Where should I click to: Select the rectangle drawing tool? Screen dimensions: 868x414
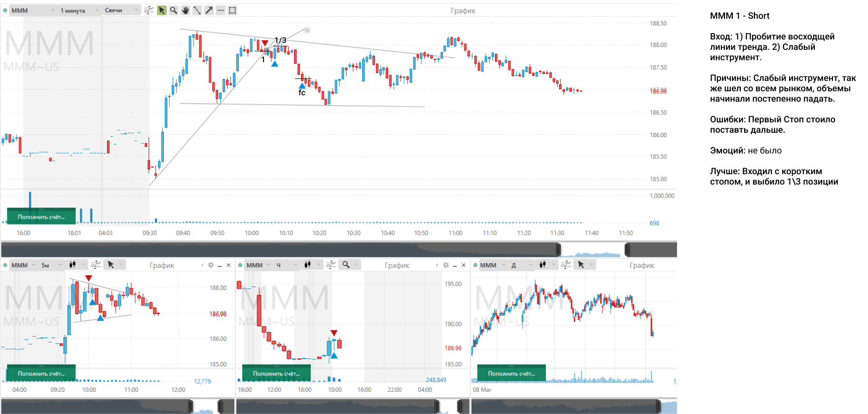232,10
